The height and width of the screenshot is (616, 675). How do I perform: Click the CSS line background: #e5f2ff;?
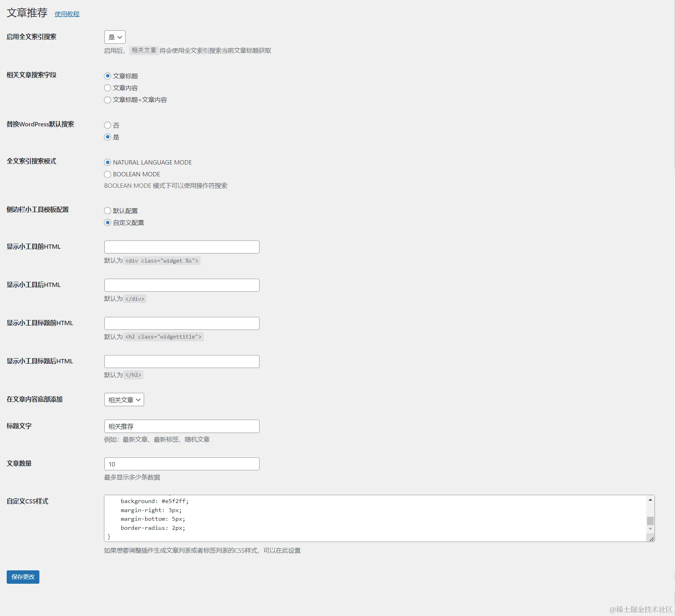tap(155, 501)
